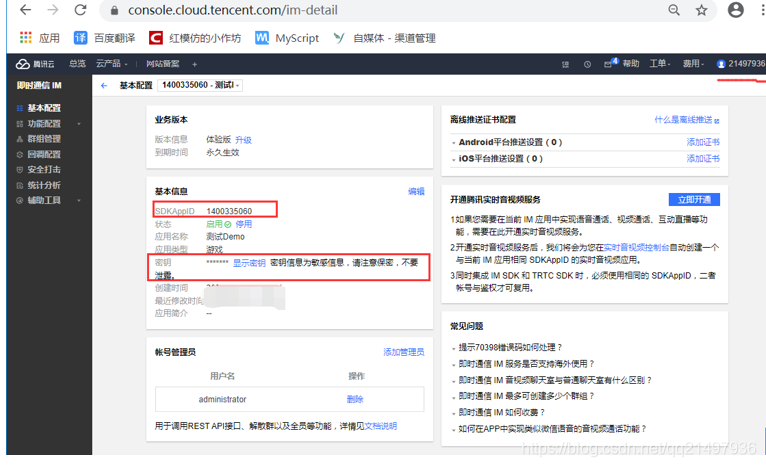This screenshot has width=766, height=467.
Task: Bookmark this page with the star icon
Action: tap(702, 10)
